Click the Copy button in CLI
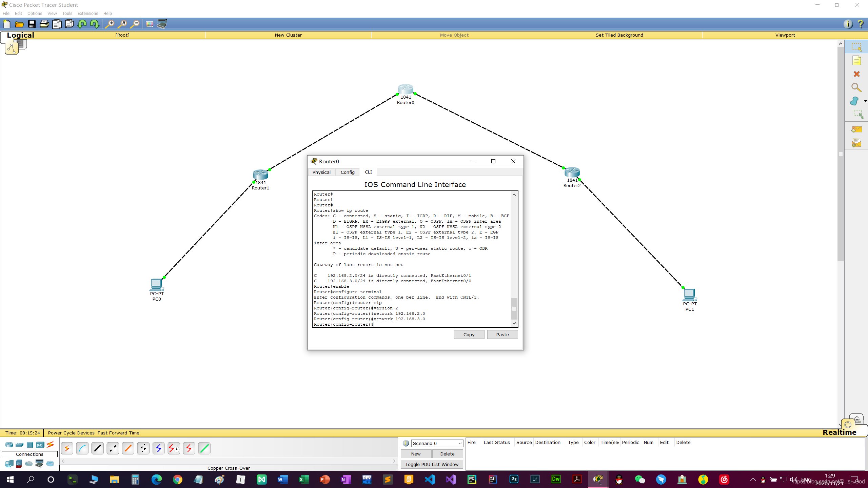The image size is (868, 488). pyautogui.click(x=469, y=334)
